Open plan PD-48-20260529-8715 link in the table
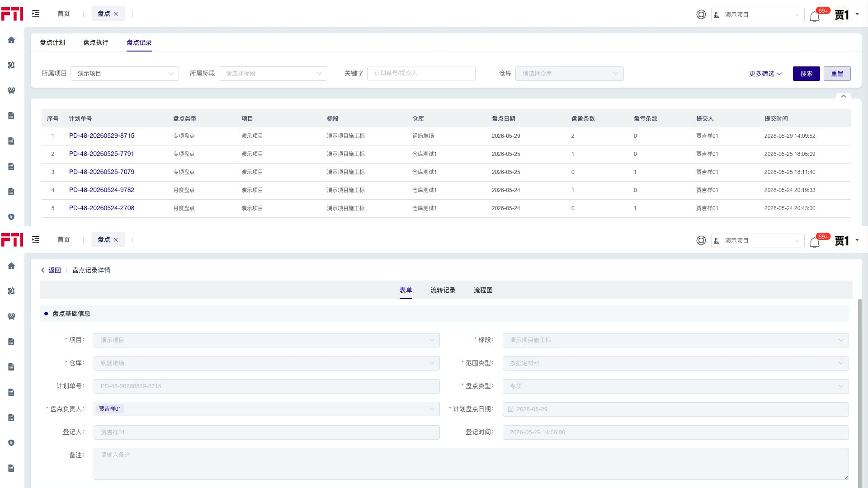 pyautogui.click(x=102, y=136)
